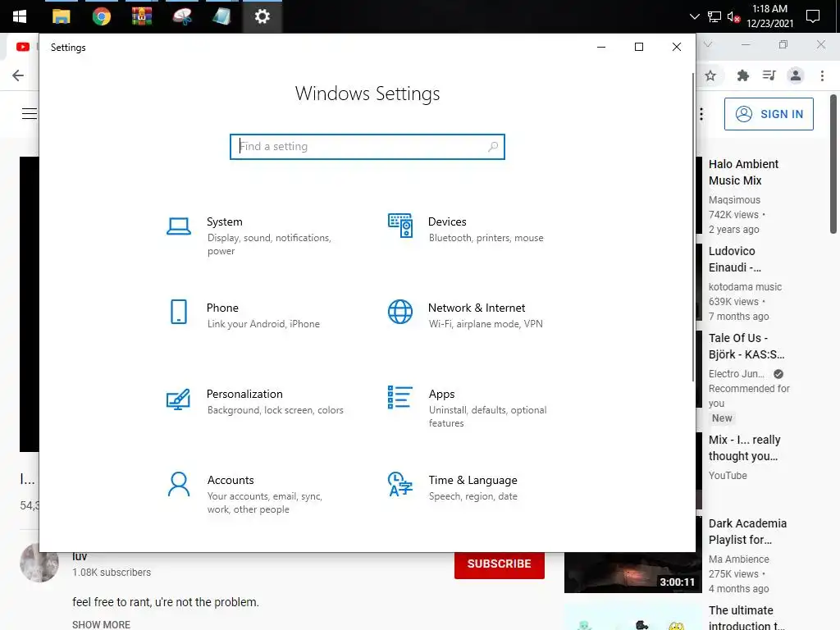Screen dimensions: 840x630
Task: Click the Time & Language heading
Action: pyautogui.click(x=472, y=480)
